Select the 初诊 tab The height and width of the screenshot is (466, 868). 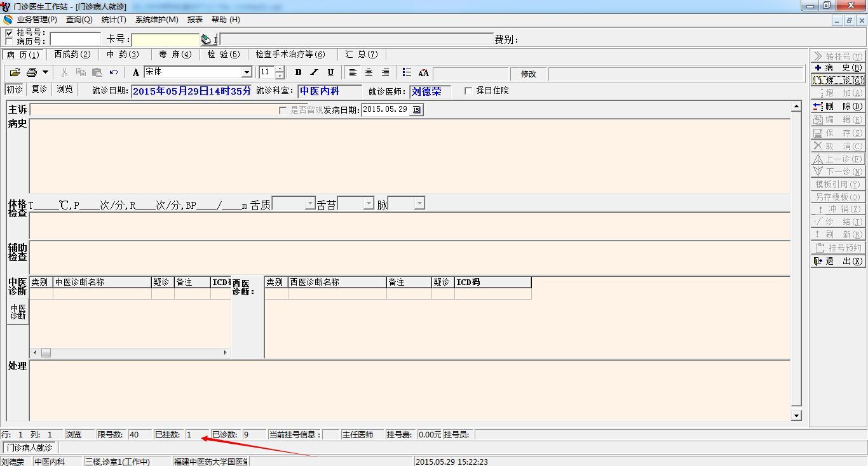point(15,90)
